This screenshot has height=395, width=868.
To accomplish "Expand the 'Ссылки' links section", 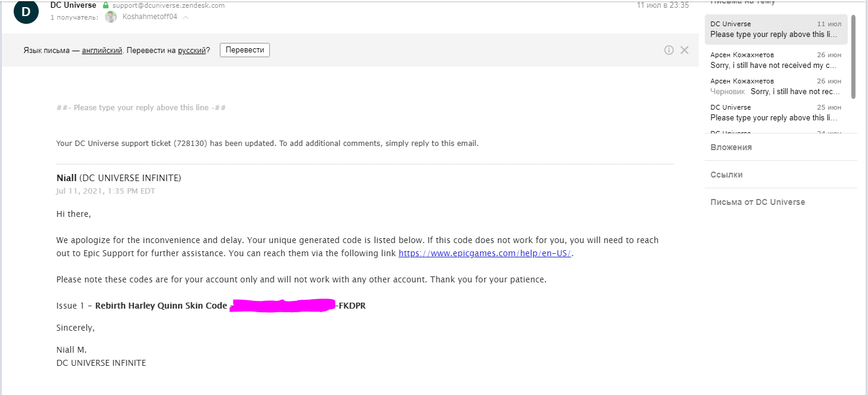I will coord(726,175).
